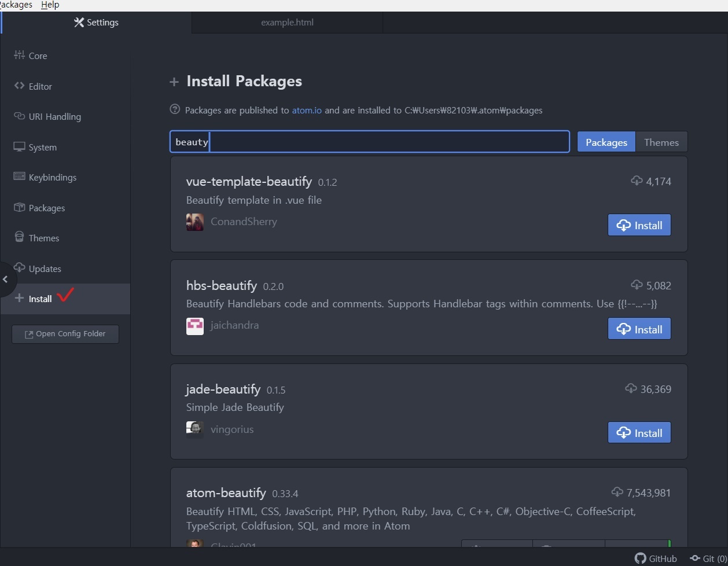The width and height of the screenshot is (728, 566).
Task: Click the version 0.33.4 text
Action: [x=285, y=494]
